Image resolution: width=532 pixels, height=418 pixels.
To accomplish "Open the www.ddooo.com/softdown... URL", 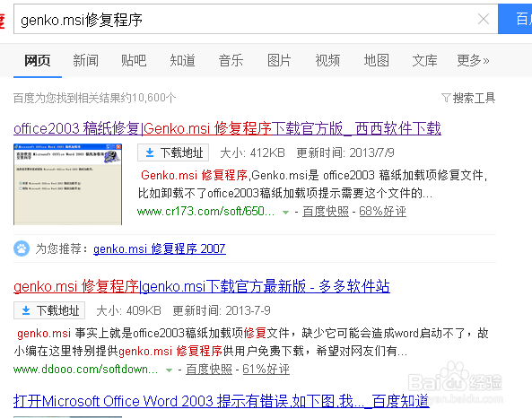I will (86, 370).
